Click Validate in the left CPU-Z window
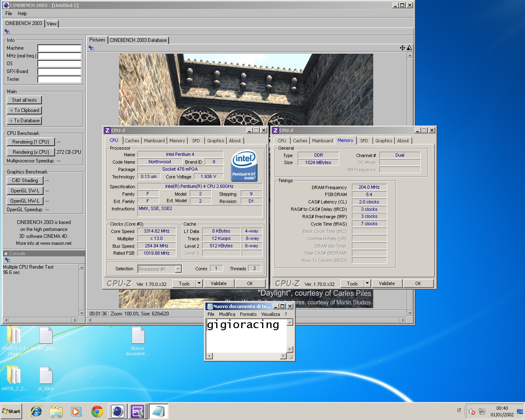525x420 pixels. click(x=219, y=283)
